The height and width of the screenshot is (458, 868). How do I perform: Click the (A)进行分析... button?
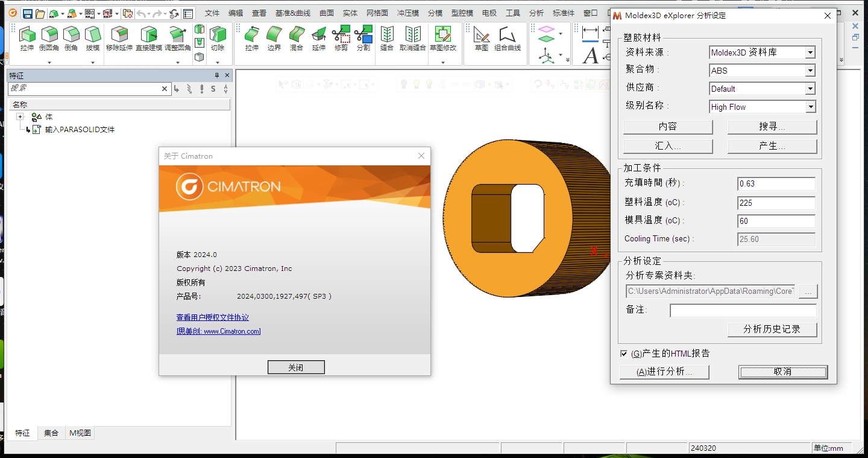[x=664, y=372]
